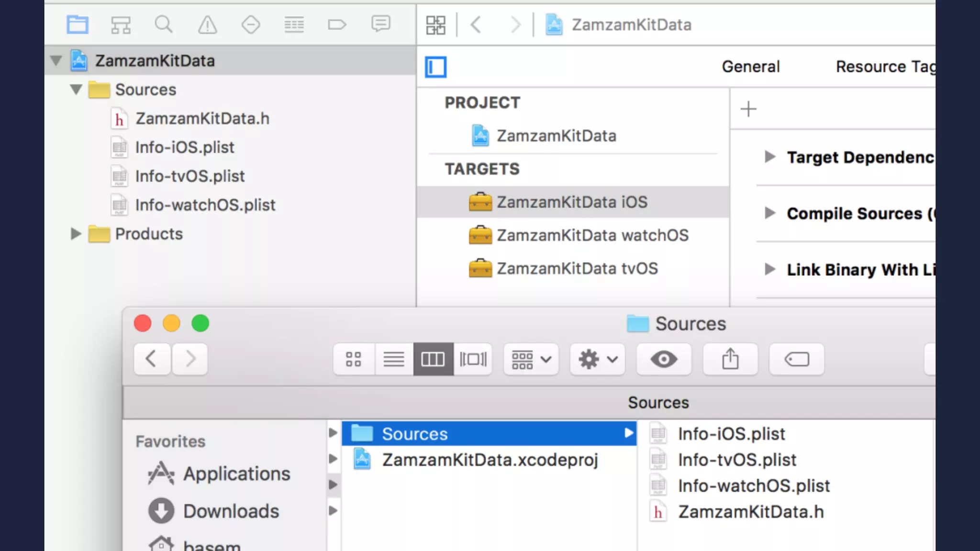Open the breakpoint navigator tag icon
Screen dimensions: 980x551
pos(337,24)
